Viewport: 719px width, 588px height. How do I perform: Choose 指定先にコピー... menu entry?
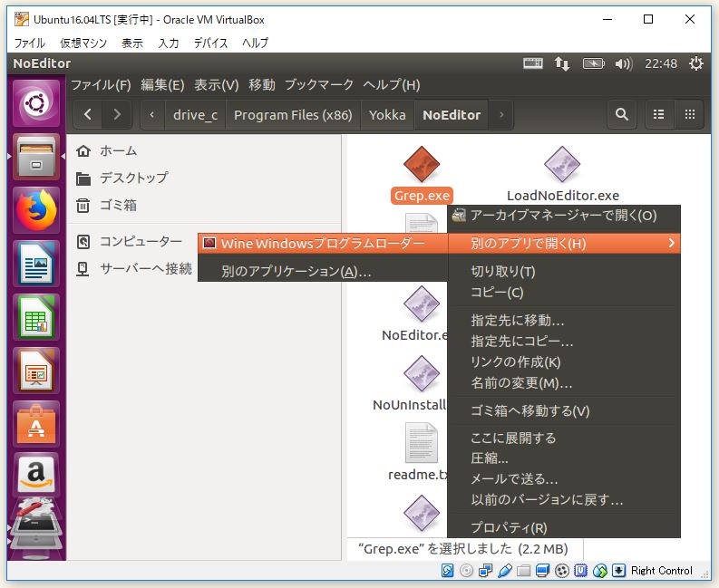[564, 342]
